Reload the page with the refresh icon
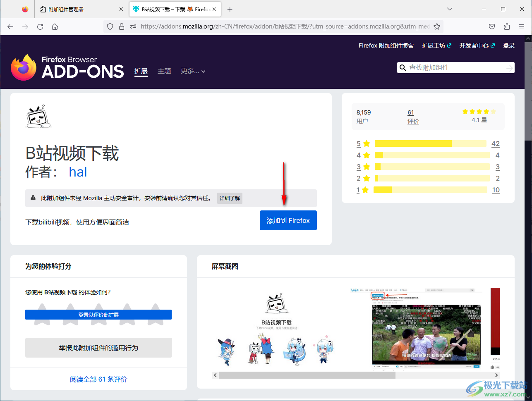 click(x=40, y=26)
